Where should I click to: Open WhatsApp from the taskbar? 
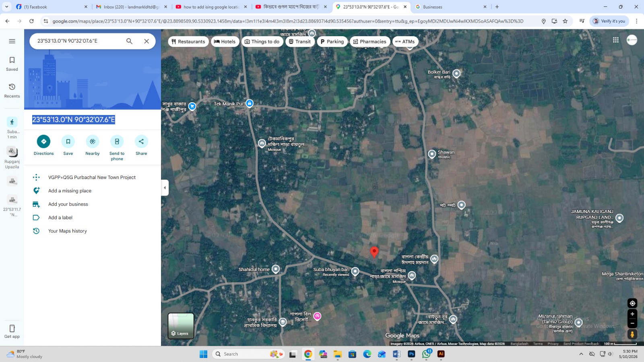point(426,354)
